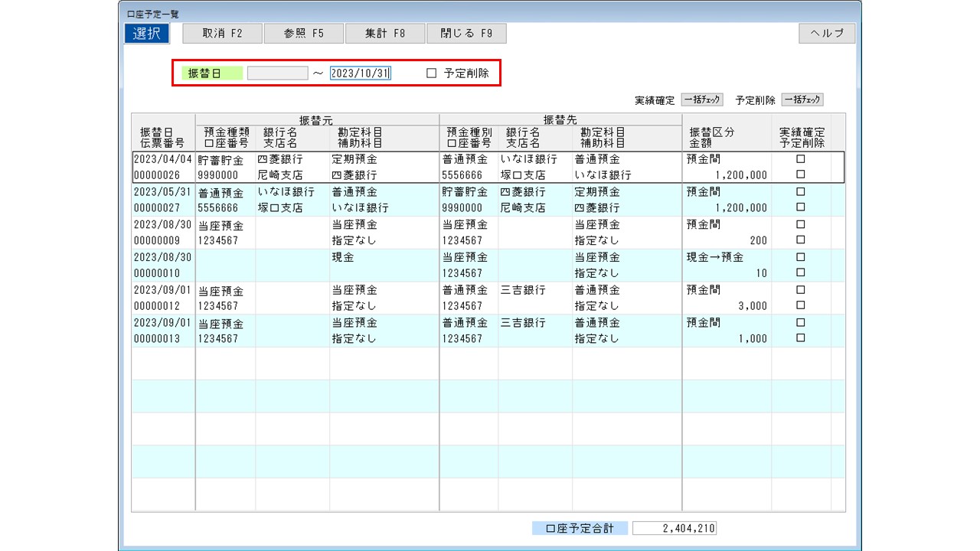The image size is (980, 551).
Task: Click the 口座予定合計 total field 2,404,210
Action: point(675,528)
